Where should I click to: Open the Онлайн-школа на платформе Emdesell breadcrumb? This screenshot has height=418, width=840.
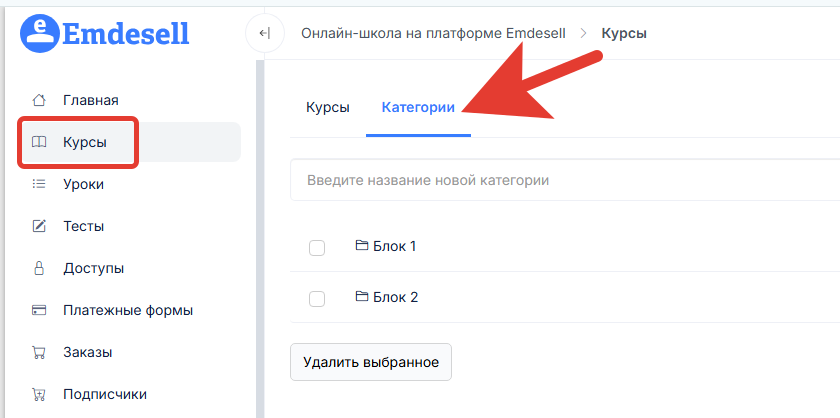pos(433,34)
